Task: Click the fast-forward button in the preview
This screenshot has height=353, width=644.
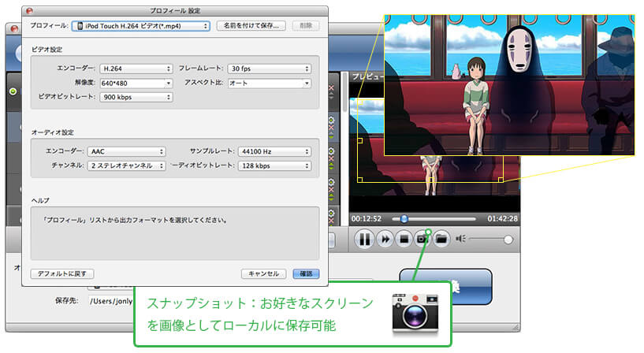Action: click(x=385, y=239)
